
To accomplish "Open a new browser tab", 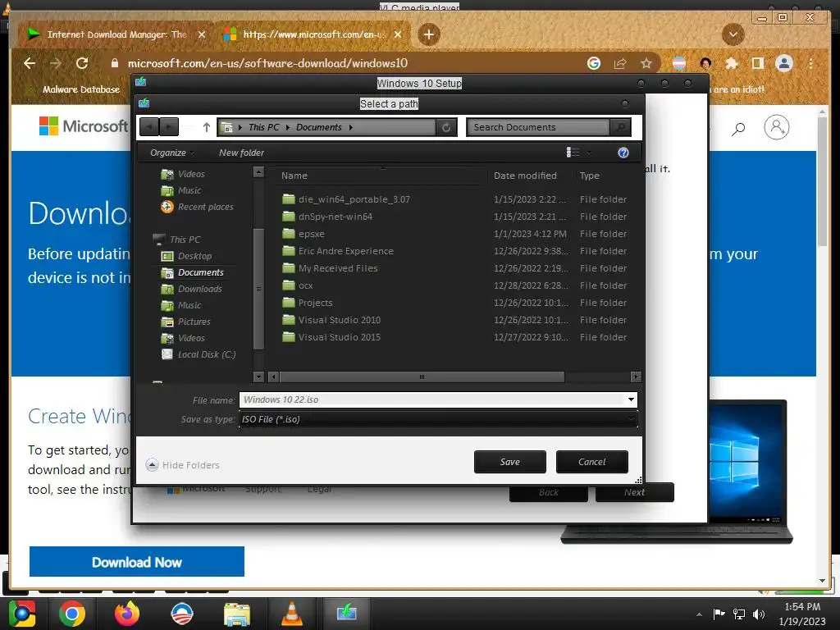I will 428,34.
